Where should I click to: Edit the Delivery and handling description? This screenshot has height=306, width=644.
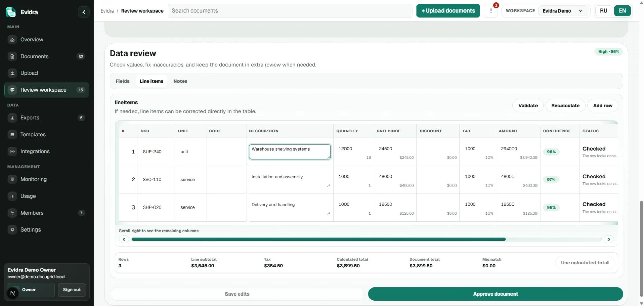tap(290, 207)
